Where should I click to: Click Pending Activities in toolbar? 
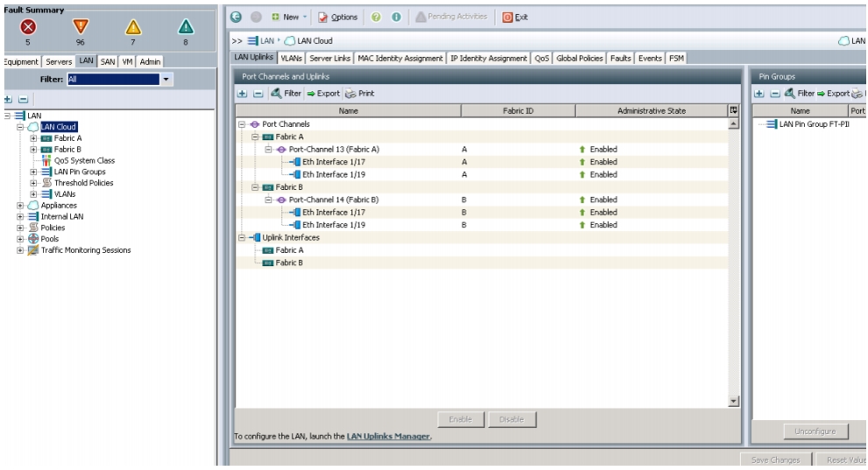click(451, 18)
